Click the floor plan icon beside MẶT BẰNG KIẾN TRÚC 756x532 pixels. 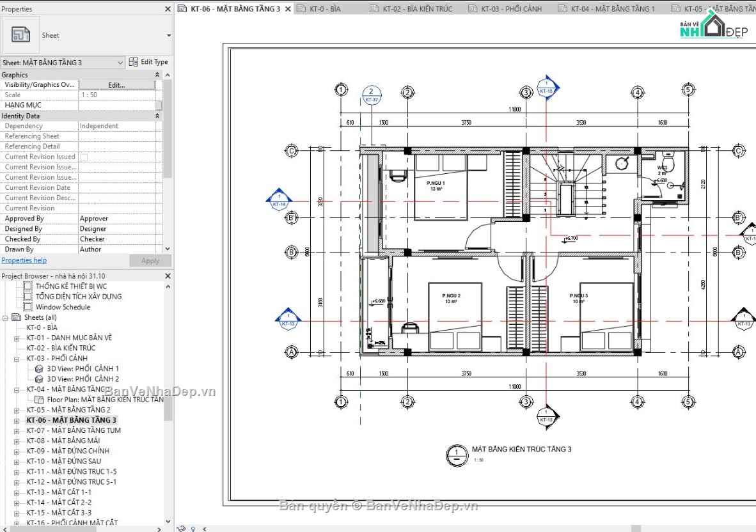(x=39, y=400)
